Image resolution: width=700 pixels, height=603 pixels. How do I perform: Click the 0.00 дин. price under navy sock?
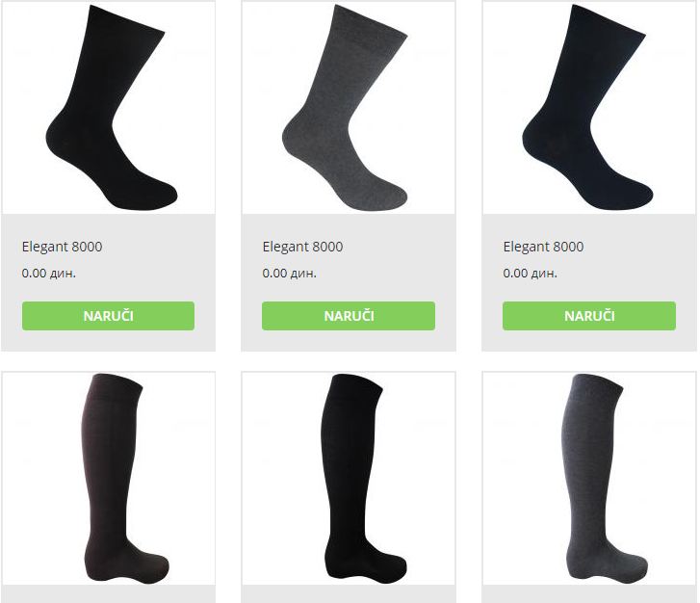pyautogui.click(x=530, y=273)
